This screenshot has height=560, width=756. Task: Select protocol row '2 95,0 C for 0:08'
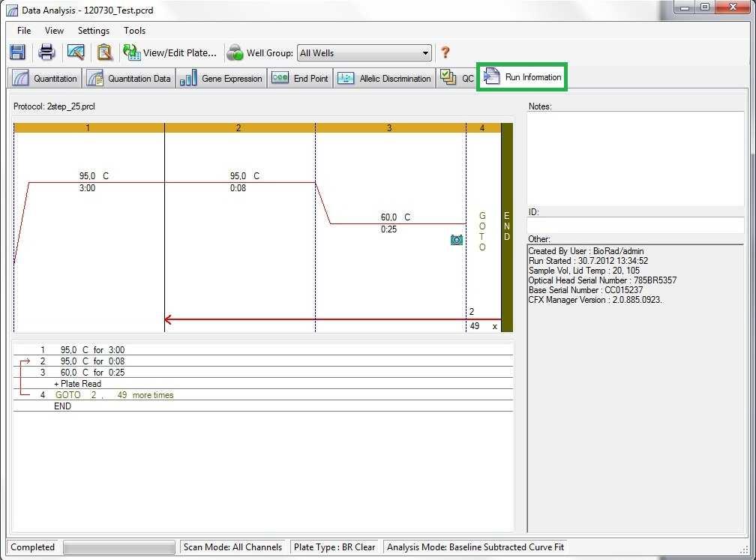point(263,361)
